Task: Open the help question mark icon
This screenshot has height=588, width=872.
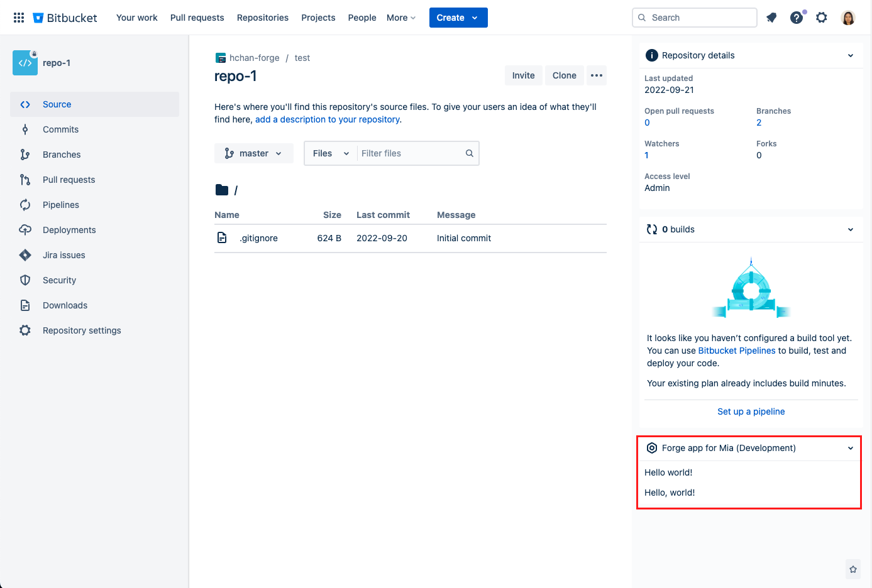Action: pos(796,18)
